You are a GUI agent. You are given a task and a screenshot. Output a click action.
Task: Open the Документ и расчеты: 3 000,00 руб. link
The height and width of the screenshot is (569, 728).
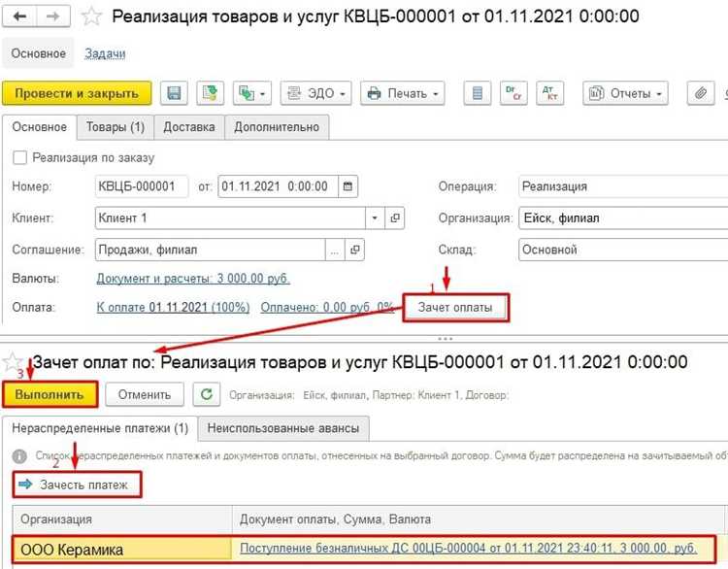[x=193, y=279]
